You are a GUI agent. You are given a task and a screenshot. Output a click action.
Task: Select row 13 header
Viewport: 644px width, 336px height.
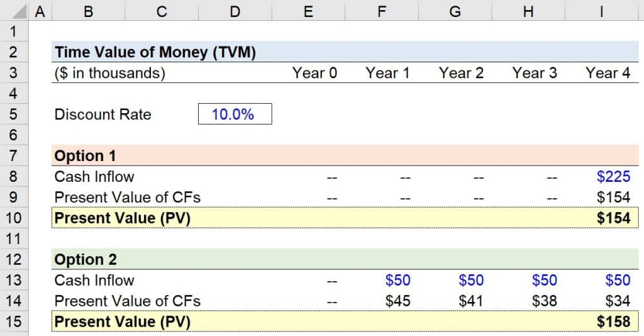(14, 280)
